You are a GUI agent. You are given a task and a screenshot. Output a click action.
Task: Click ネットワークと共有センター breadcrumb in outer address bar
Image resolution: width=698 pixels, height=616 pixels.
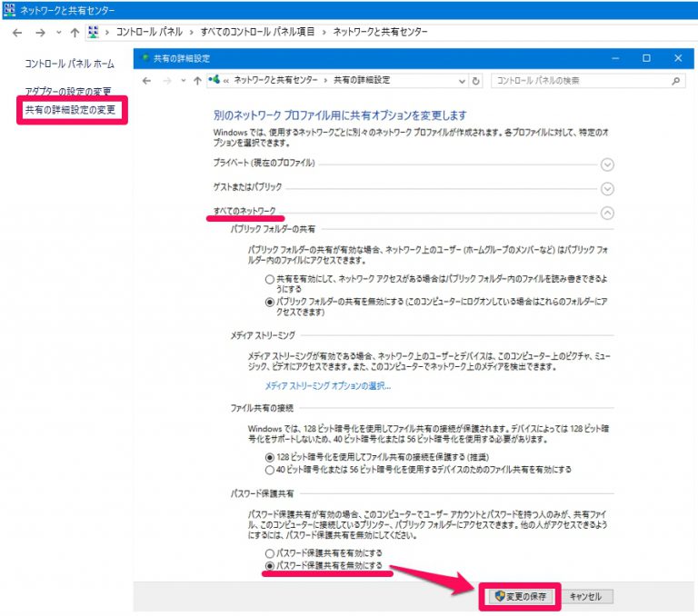[x=380, y=32]
